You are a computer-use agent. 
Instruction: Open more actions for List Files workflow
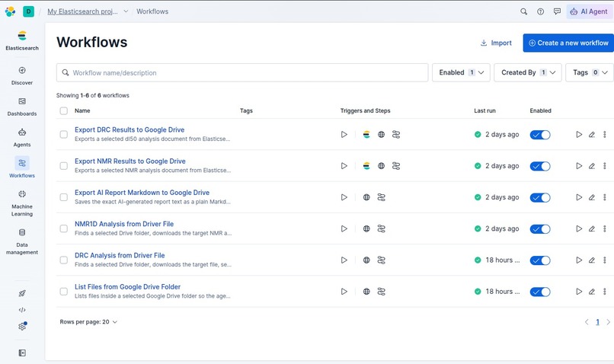tap(605, 292)
